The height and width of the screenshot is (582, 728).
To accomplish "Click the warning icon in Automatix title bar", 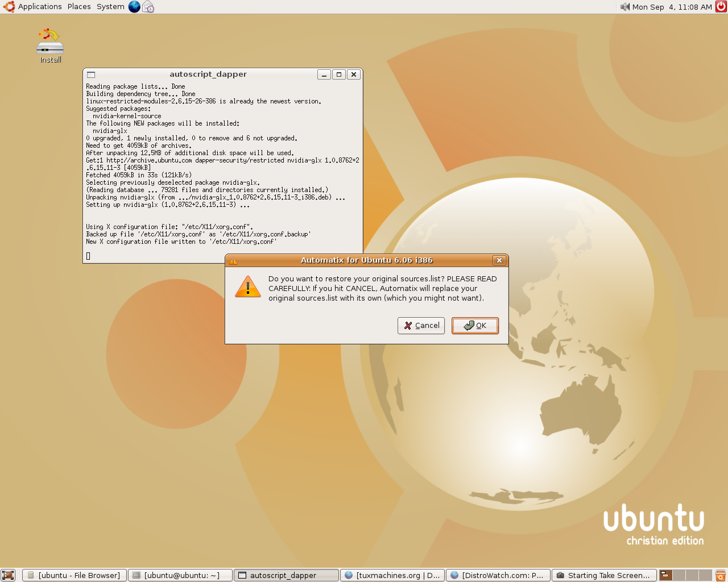I will [x=233, y=261].
